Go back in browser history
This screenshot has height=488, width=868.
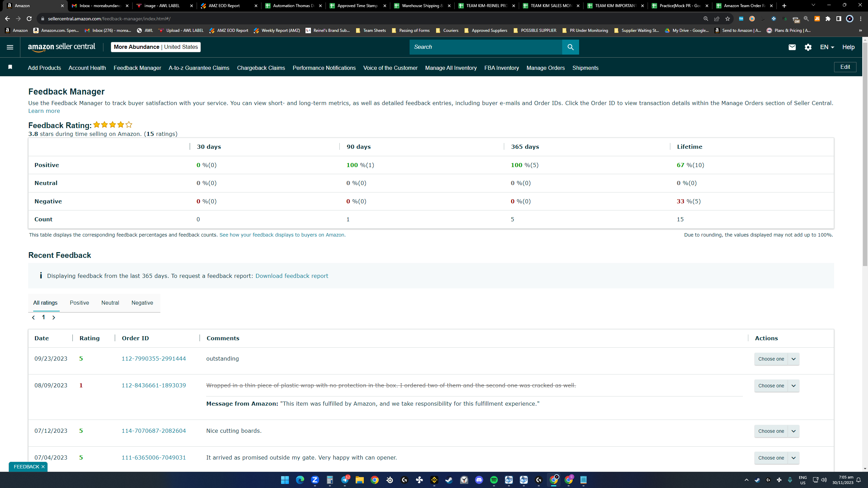click(7, 19)
